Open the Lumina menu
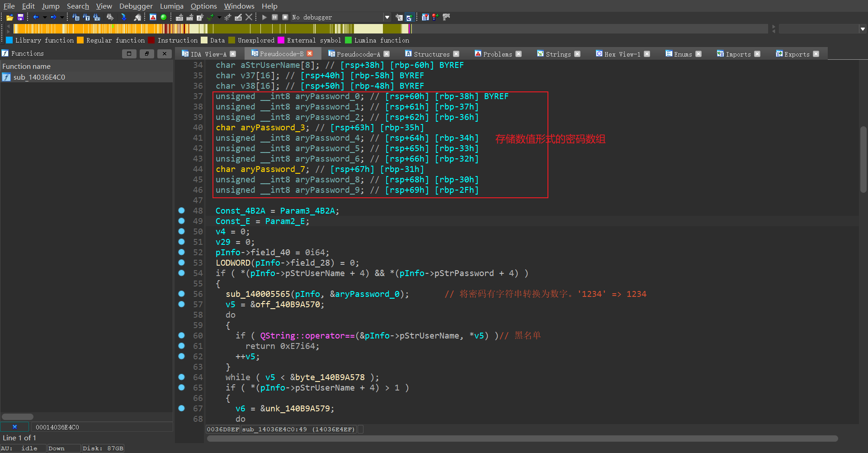The width and height of the screenshot is (868, 453). point(171,6)
